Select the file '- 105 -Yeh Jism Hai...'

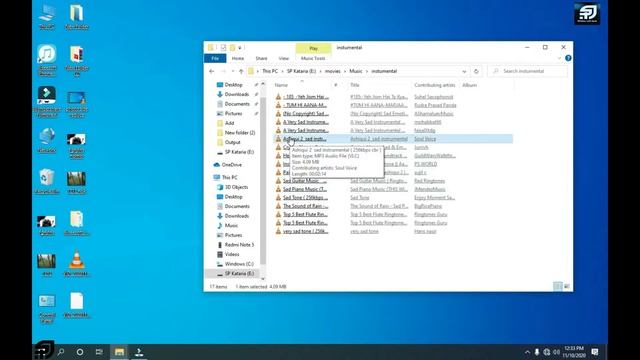tap(306, 97)
